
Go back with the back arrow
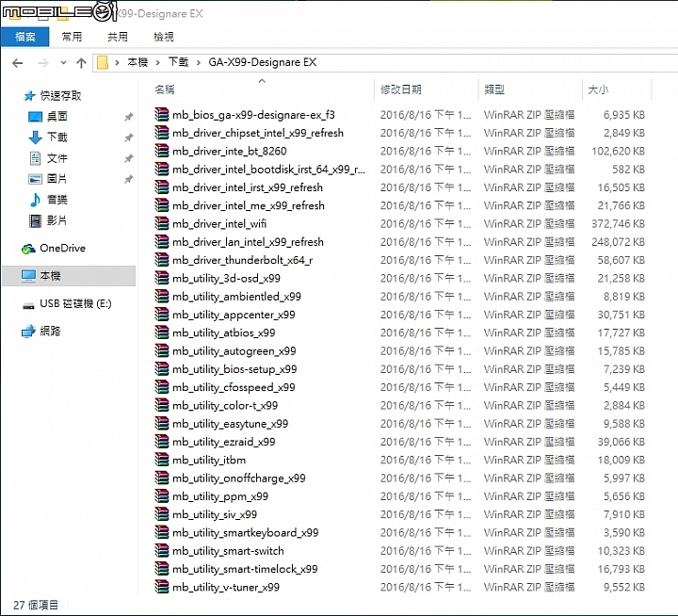pos(18,63)
